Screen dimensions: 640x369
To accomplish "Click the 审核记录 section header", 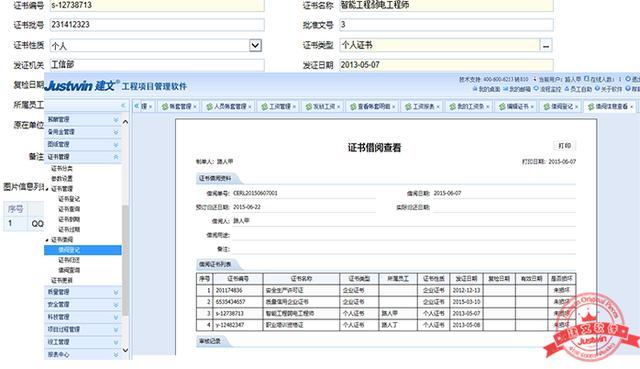I will coord(210,341).
